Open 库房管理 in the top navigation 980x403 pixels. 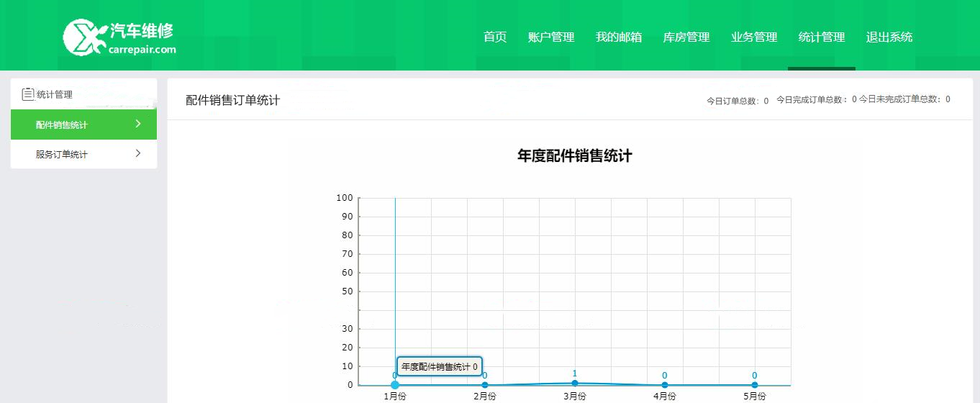point(686,37)
